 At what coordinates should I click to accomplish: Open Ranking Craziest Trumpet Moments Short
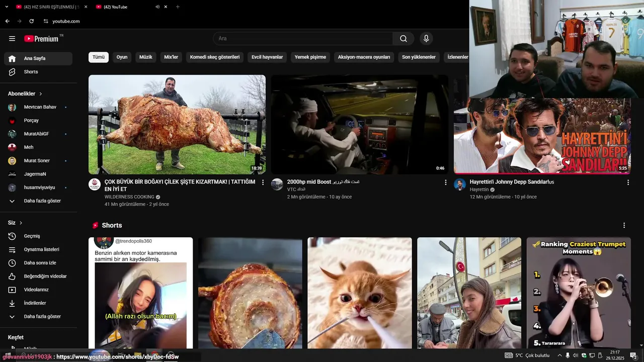[579, 293]
